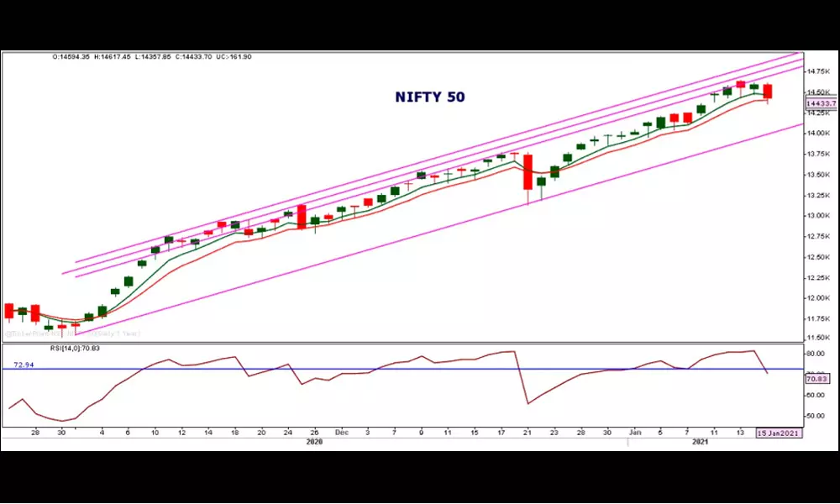The image size is (840, 504).
Task: Click the 15 Jan2021 date marker
Action: pos(780,433)
